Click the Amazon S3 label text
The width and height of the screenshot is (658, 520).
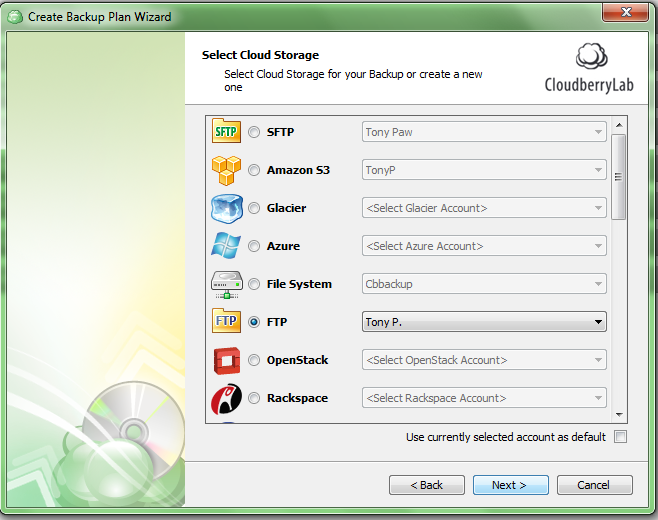tap(298, 170)
